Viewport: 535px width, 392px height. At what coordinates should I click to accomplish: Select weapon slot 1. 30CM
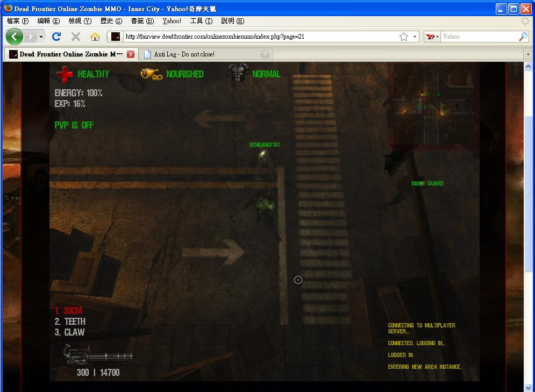[68, 311]
